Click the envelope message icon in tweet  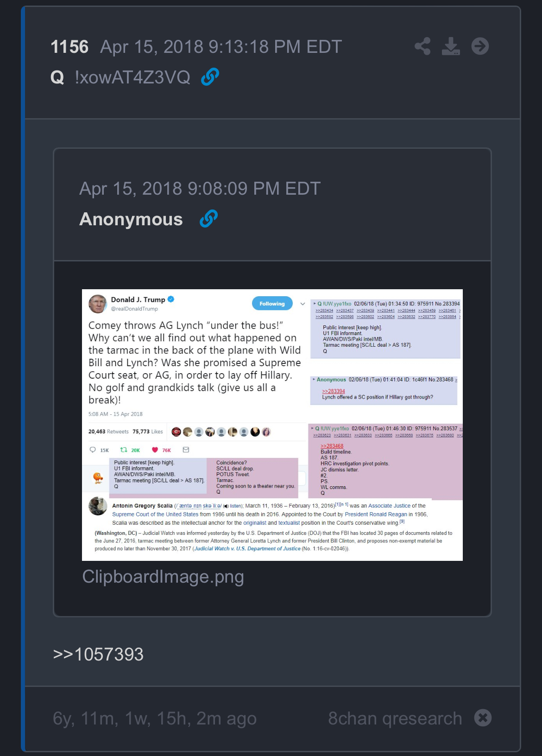186,450
